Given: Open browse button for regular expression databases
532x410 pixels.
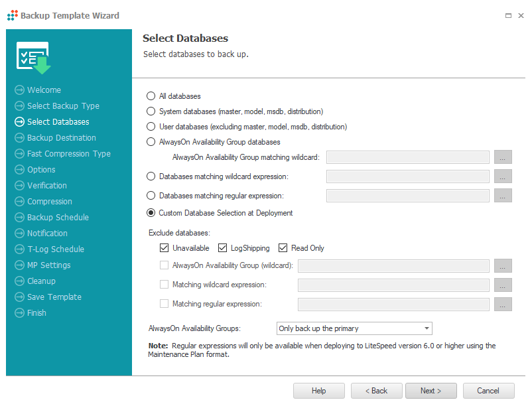Looking at the screenshot, I should click(503, 196).
